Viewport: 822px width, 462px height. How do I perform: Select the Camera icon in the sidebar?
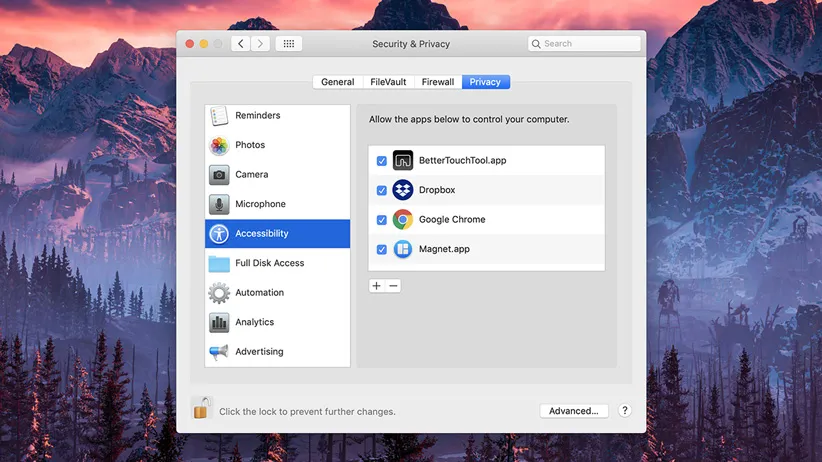(219, 175)
